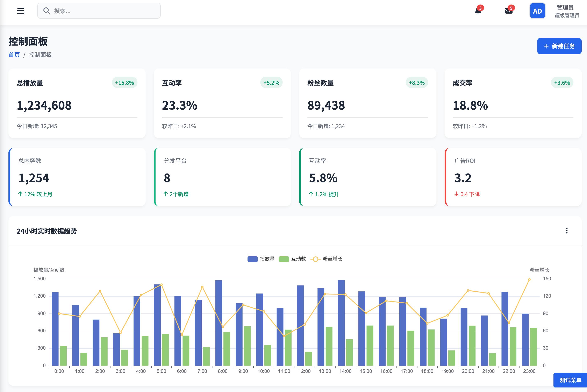
Task: Open mail inbox envelope icon
Action: 508,11
